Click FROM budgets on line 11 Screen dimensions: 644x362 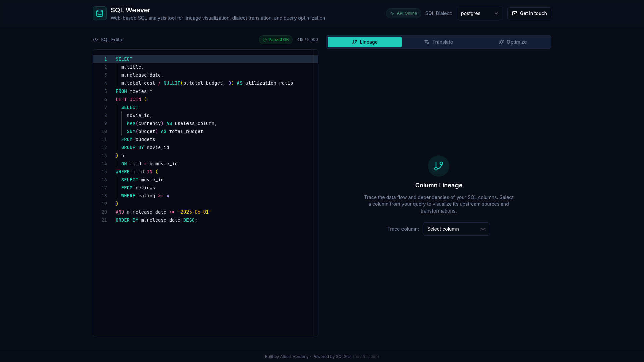[x=138, y=139]
